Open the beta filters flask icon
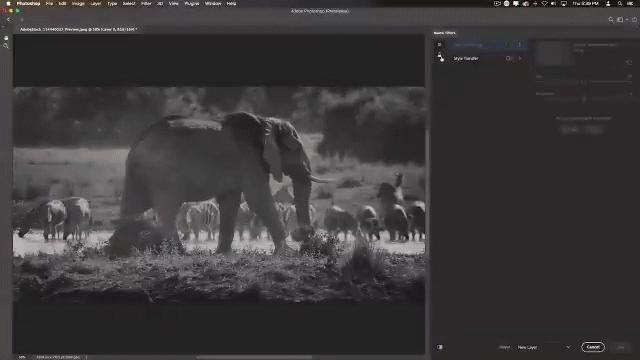This screenshot has width=640, height=360. click(x=440, y=55)
